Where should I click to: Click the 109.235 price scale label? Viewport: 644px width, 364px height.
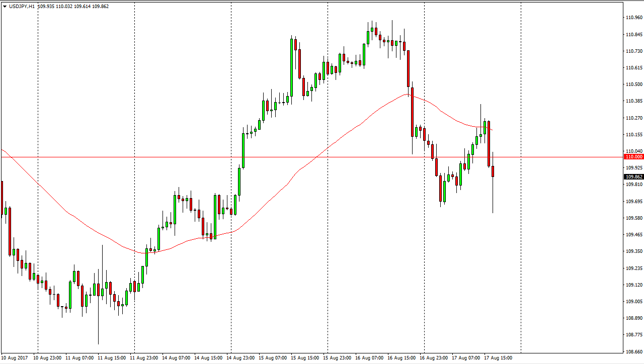pyautogui.click(x=633, y=268)
